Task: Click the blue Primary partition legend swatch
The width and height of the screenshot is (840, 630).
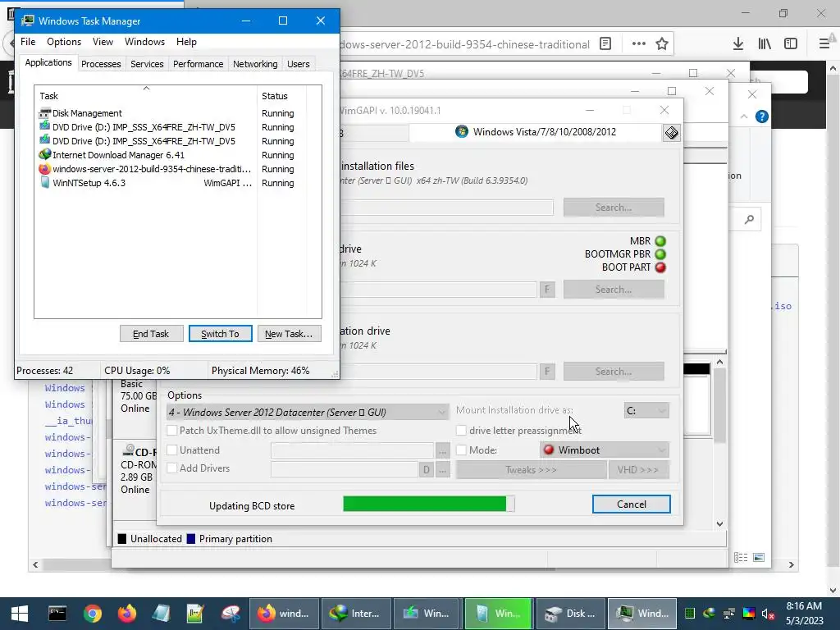Action: [x=190, y=539]
